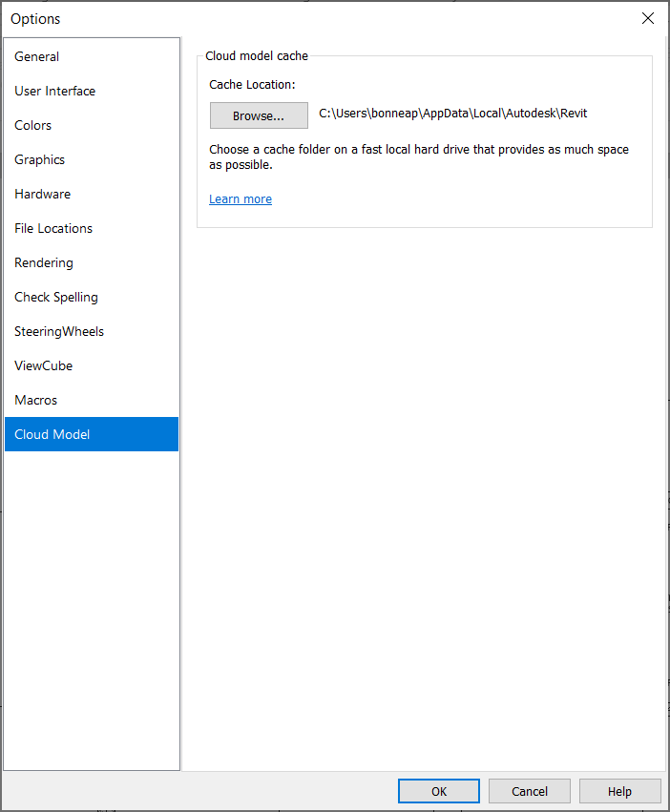Show the Rendering options

[44, 262]
